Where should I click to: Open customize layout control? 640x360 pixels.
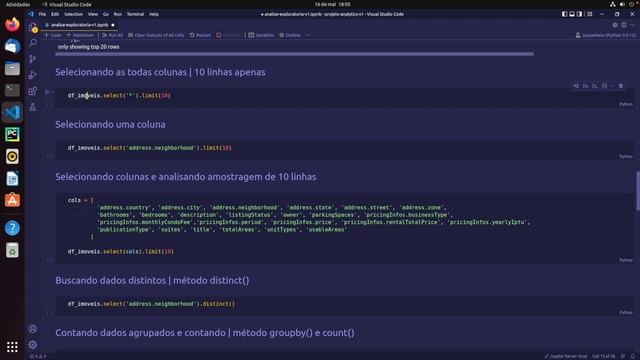[589, 14]
